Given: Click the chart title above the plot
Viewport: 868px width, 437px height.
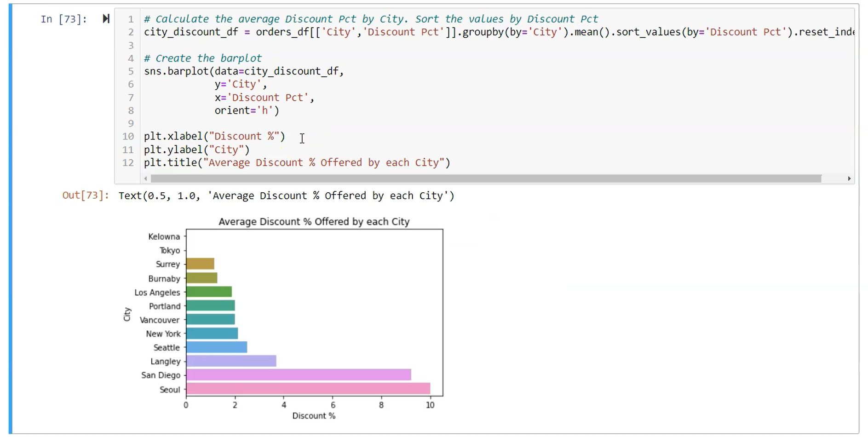Looking at the screenshot, I should click(x=314, y=222).
